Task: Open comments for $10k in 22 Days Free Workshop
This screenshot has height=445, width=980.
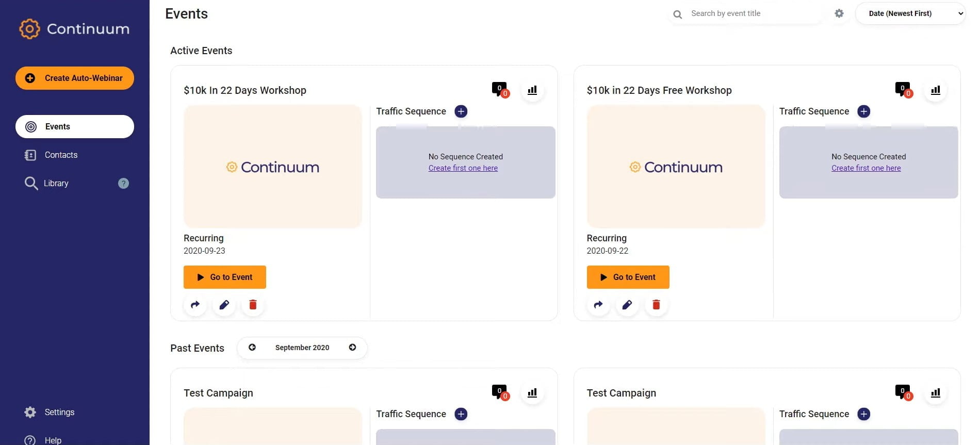Action: [x=903, y=90]
